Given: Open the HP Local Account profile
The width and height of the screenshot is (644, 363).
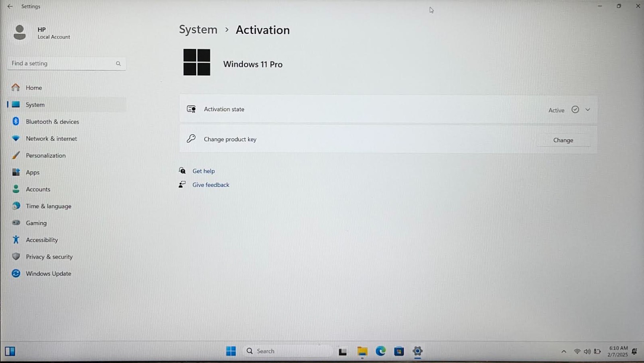Looking at the screenshot, I should click(x=42, y=33).
